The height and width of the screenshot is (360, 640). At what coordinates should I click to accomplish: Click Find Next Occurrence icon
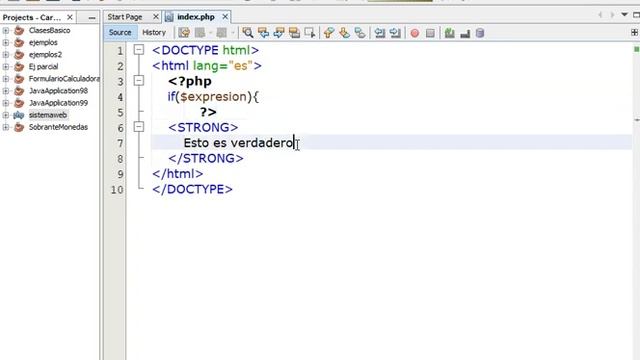[x=279, y=33]
